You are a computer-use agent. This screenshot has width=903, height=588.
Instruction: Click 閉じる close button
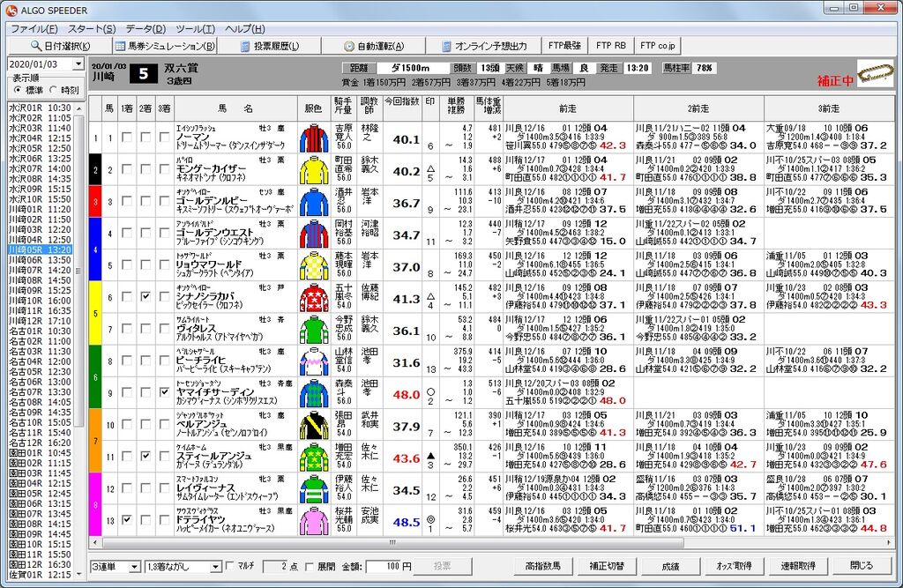[862, 566]
